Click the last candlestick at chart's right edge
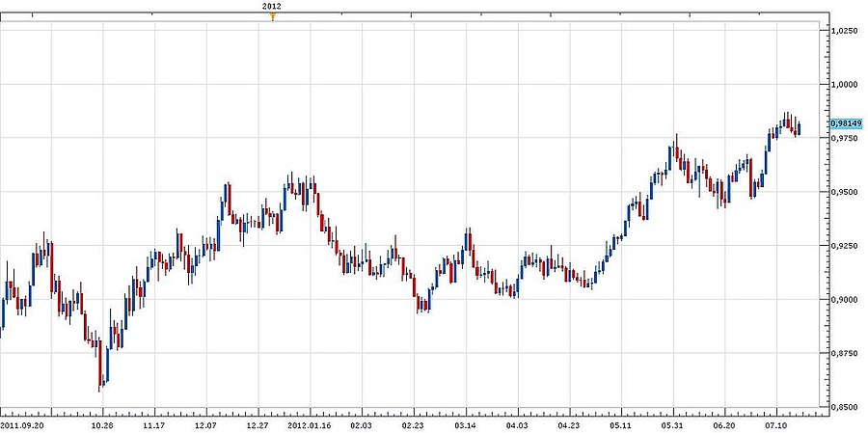 799,128
